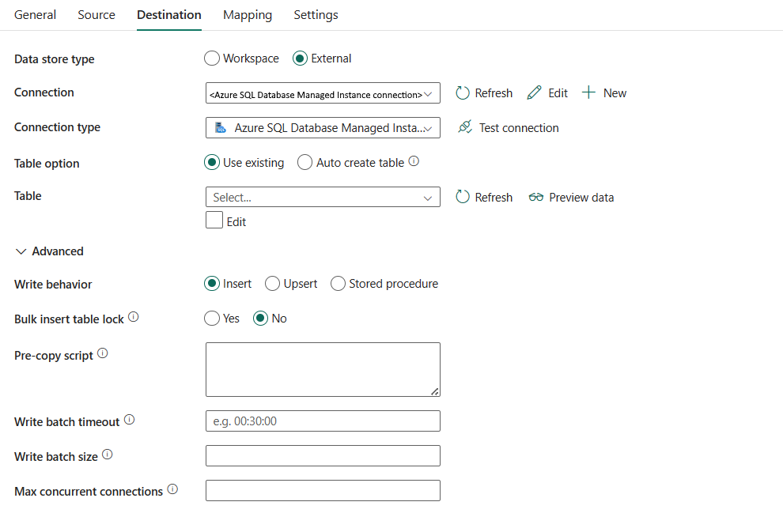Click the Max concurrent connections field
Screen dimensions: 783x532
[323, 491]
